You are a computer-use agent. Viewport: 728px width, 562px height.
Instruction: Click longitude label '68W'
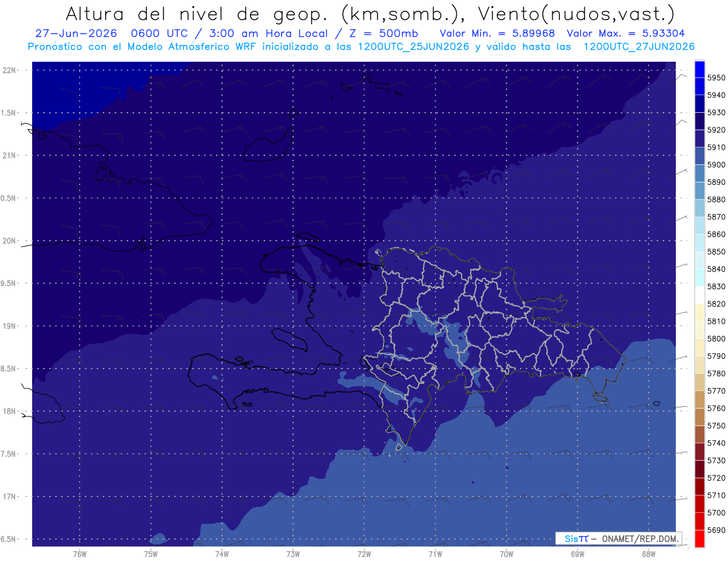[648, 554]
